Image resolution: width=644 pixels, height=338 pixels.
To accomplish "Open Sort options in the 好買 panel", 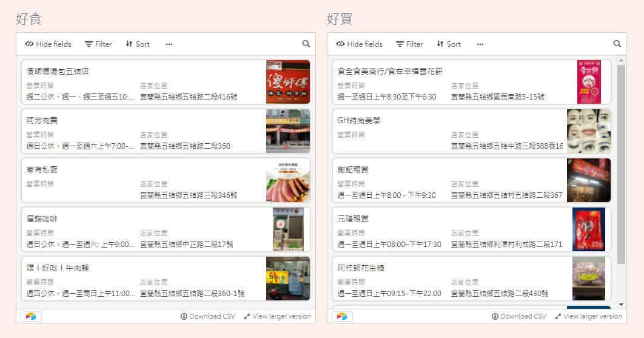I will (x=449, y=44).
